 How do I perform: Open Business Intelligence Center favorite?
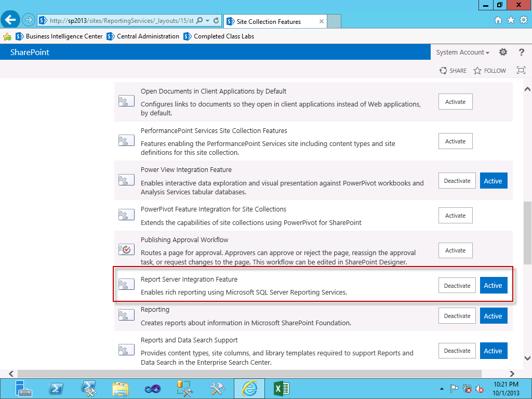point(59,36)
